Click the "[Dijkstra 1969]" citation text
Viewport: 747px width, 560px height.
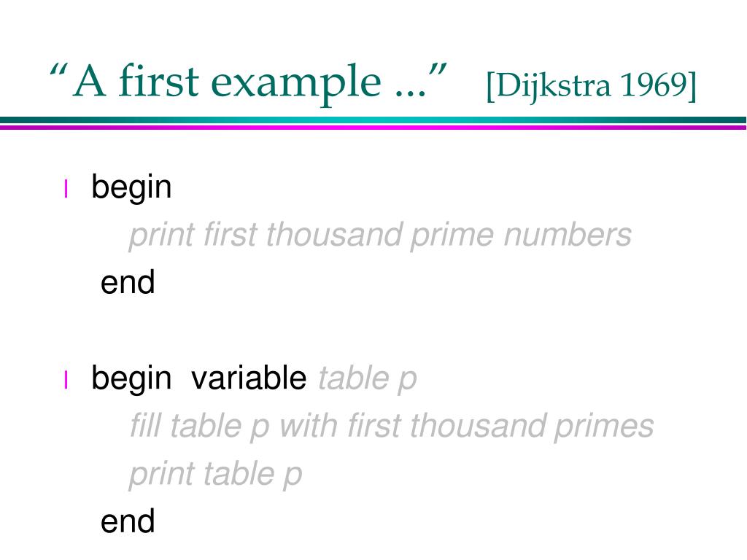tap(591, 86)
